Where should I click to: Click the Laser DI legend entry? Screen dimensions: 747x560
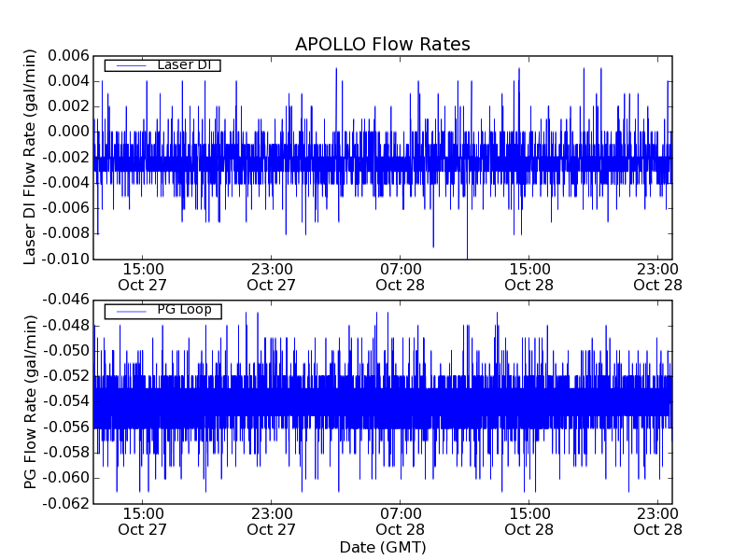(x=162, y=65)
